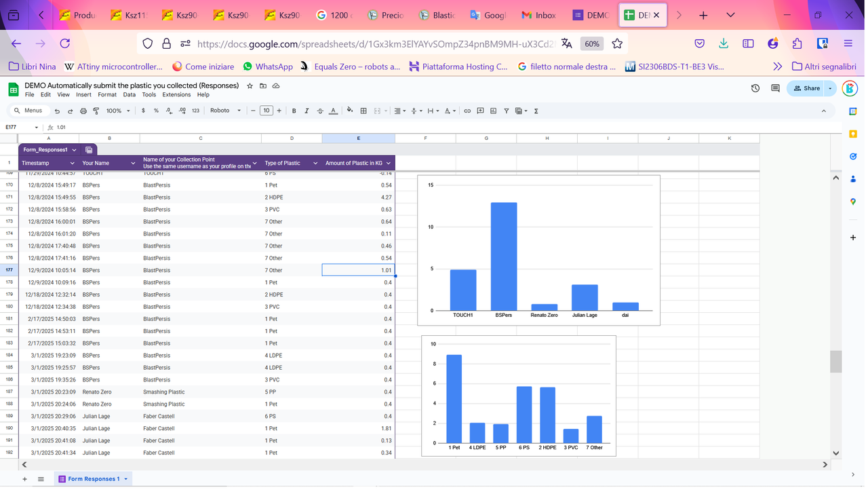Click the Share button

click(806, 88)
